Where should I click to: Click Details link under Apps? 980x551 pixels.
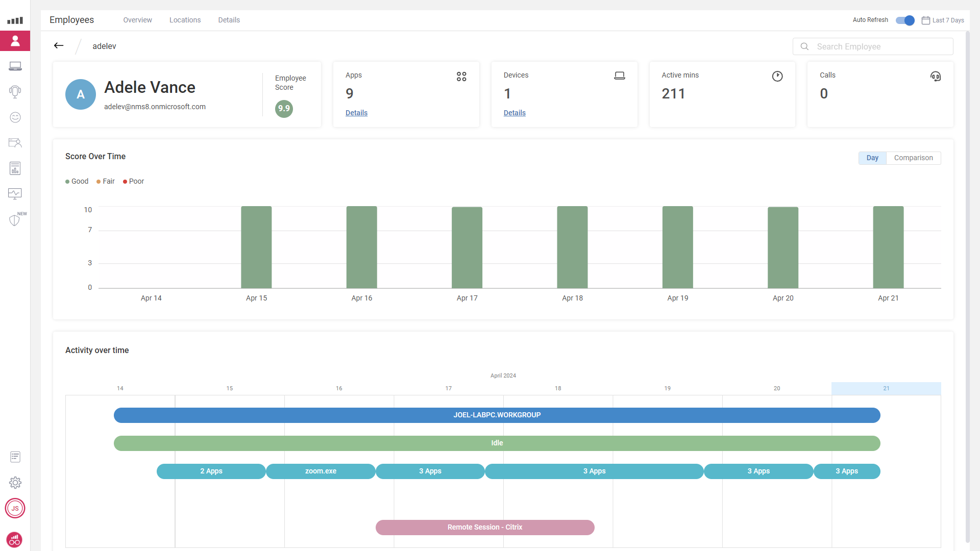click(x=356, y=113)
